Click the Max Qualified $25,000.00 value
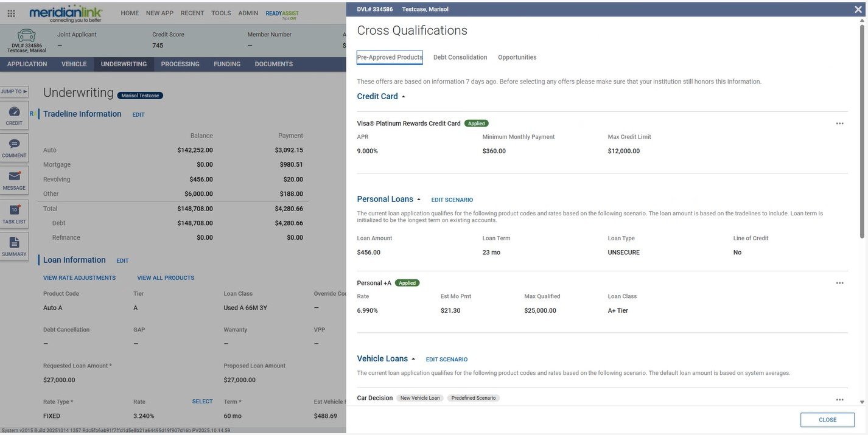The width and height of the screenshot is (868, 435). pyautogui.click(x=540, y=311)
